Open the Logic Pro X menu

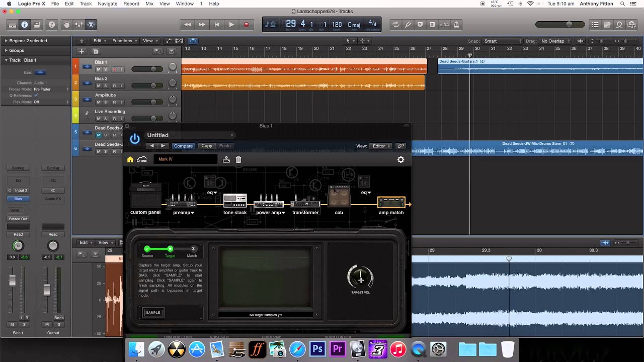click(31, 4)
